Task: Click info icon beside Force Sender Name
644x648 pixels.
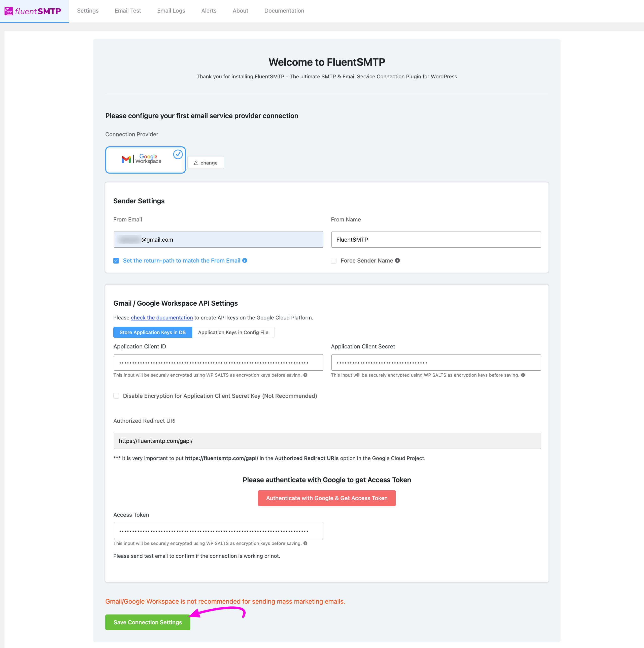Action: coord(397,261)
